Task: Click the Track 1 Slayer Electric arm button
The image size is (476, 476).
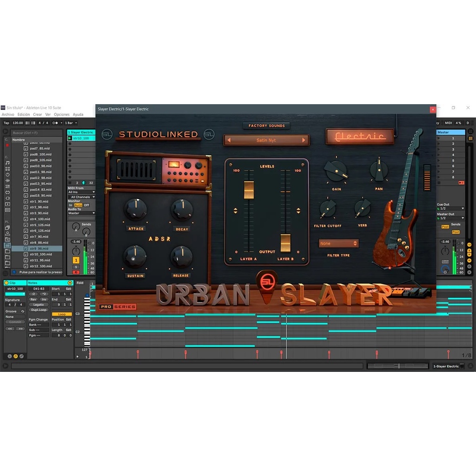Action: click(76, 272)
